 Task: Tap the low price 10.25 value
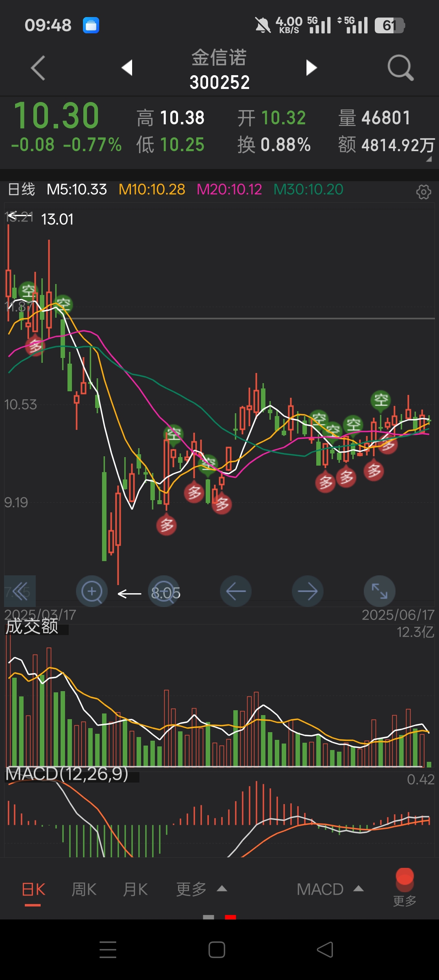click(182, 145)
